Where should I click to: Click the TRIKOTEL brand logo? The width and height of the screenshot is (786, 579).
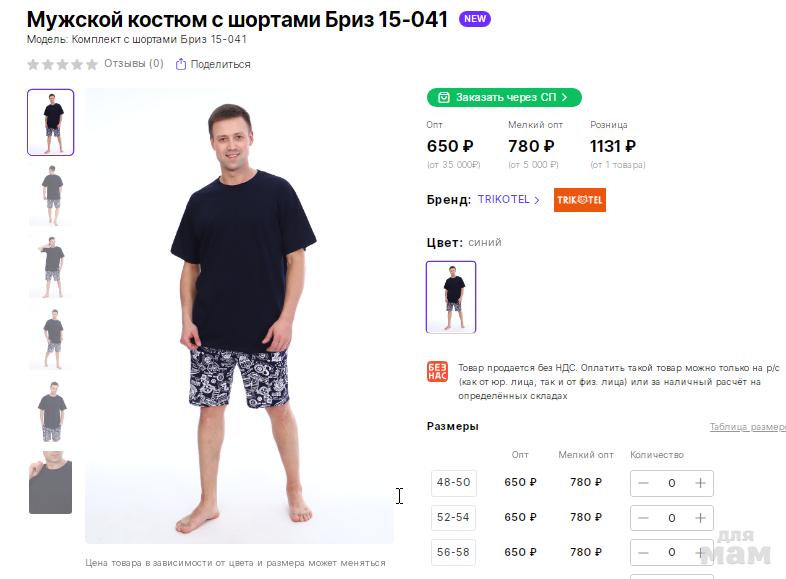coord(580,200)
